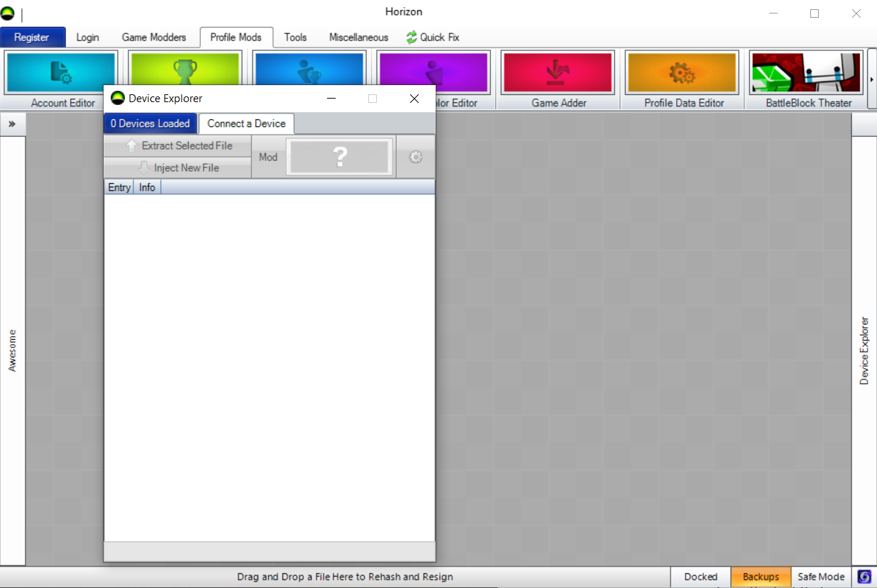
Task: Launch the Profile Data Editor tile
Action: (x=682, y=72)
